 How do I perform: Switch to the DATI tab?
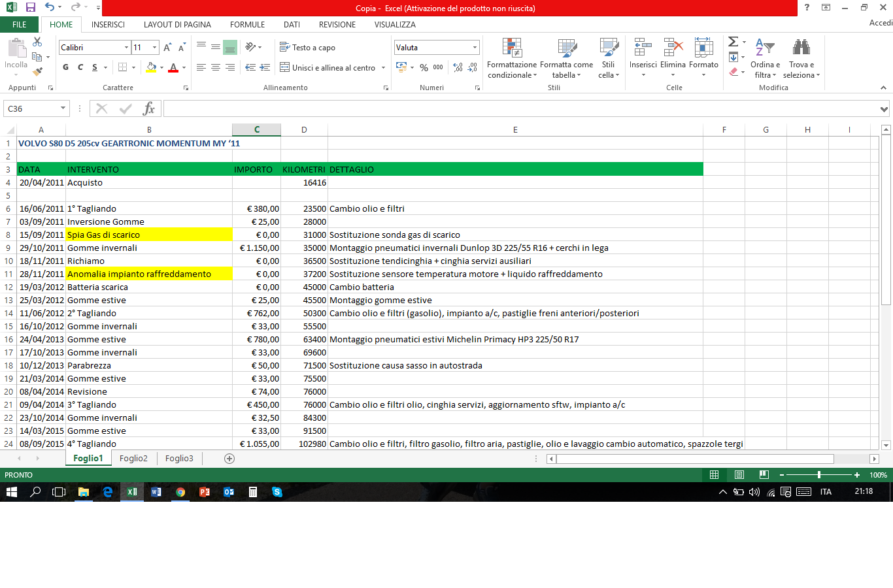pos(292,25)
